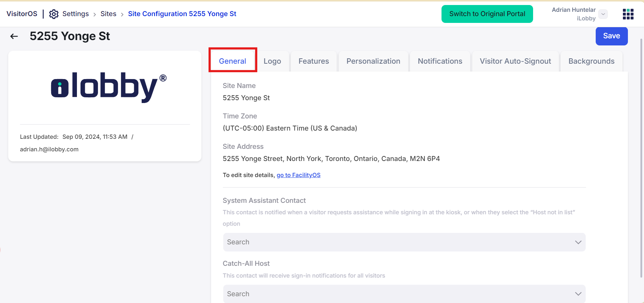Click the VisitorOS brand label
Screen dimensions: 644x303
click(22, 14)
